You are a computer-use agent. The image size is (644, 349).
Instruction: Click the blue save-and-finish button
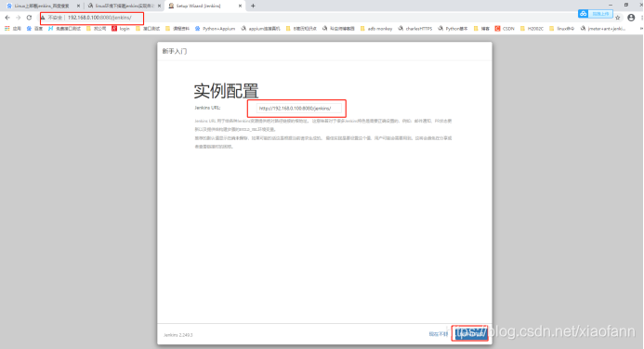pos(470,334)
